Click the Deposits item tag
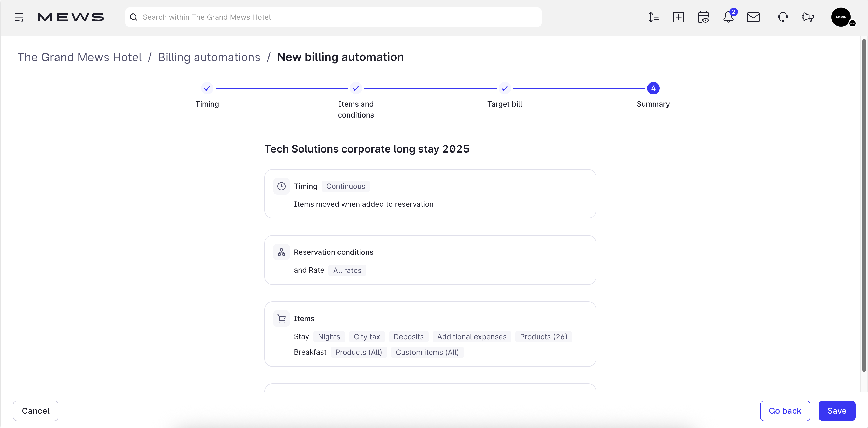Viewport: 868px width, 428px height. point(408,337)
